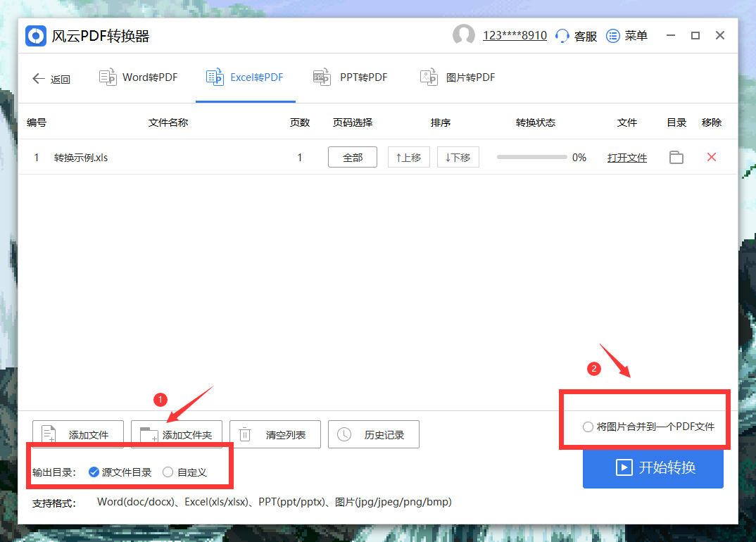
Task: Open the user avatar profile icon
Action: point(463,35)
